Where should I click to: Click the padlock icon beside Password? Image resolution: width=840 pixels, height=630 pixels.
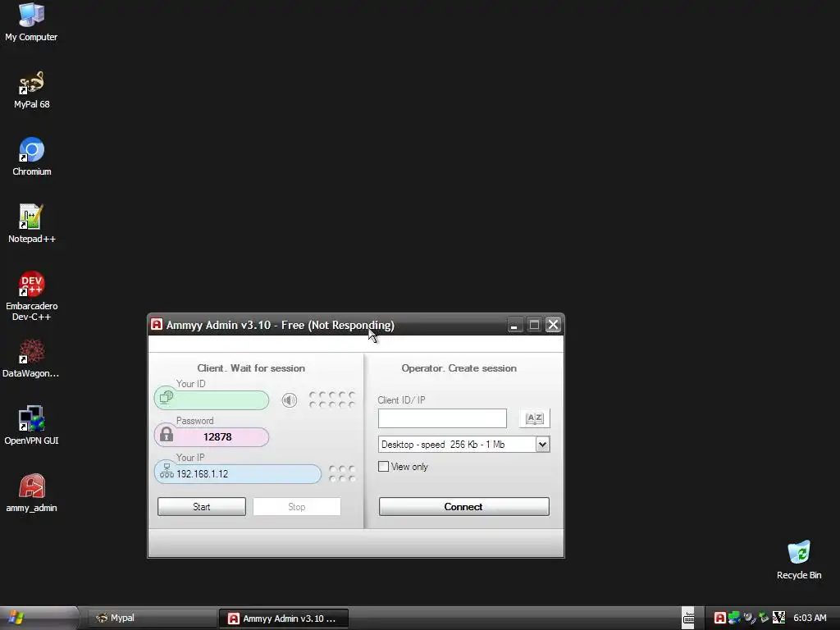(167, 435)
